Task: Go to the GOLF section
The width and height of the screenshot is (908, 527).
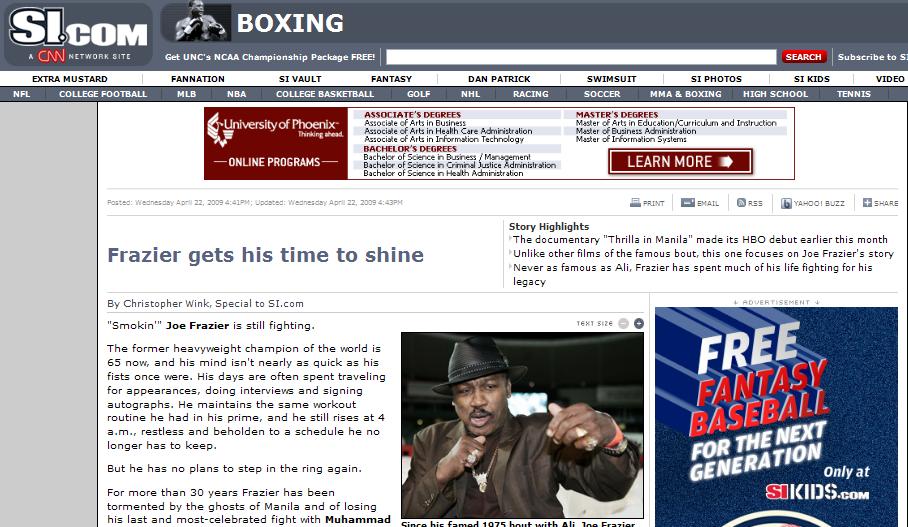Action: (419, 94)
